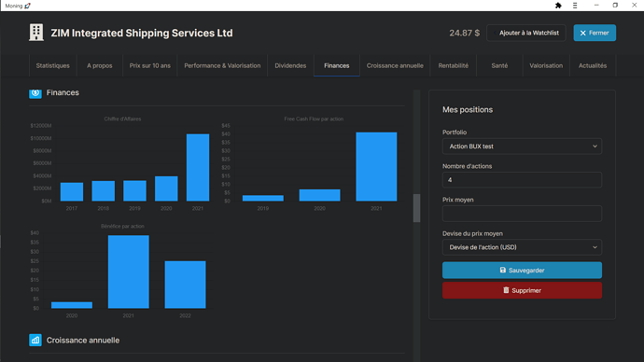
Task: Go to the Santé tab
Action: click(x=499, y=65)
